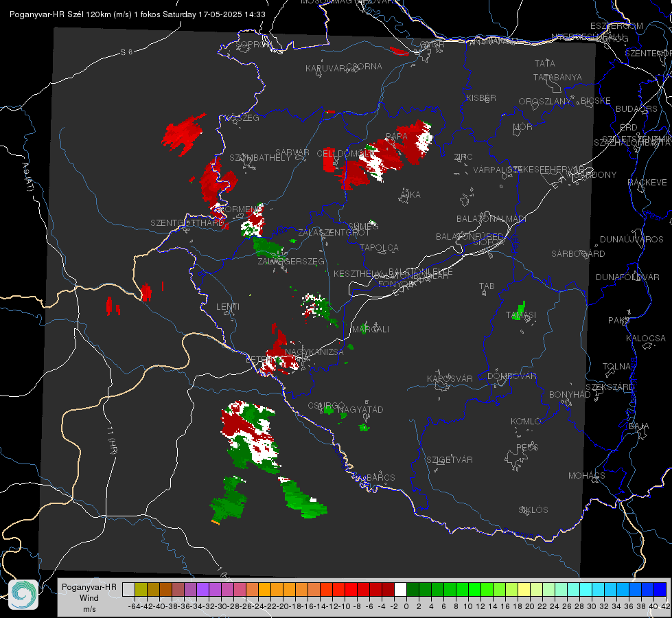Click the KOMLÓ city label
Image resolution: width=672 pixels, height=618 pixels.
coord(526,422)
